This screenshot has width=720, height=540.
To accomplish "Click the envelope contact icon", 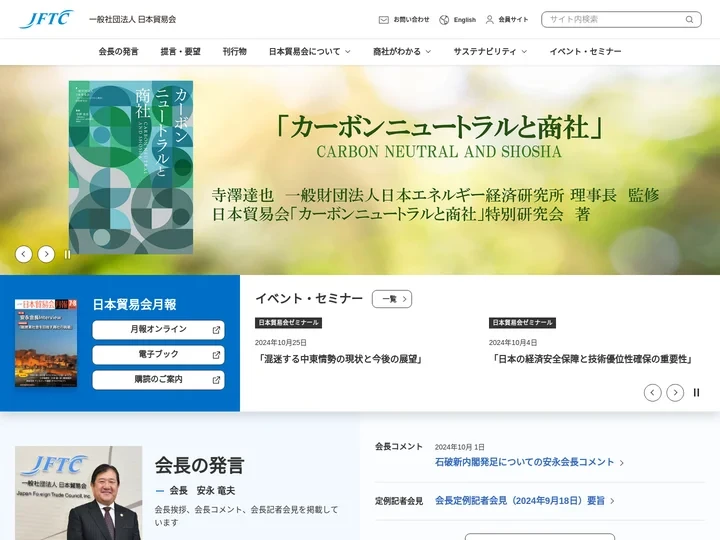I will [x=383, y=20].
